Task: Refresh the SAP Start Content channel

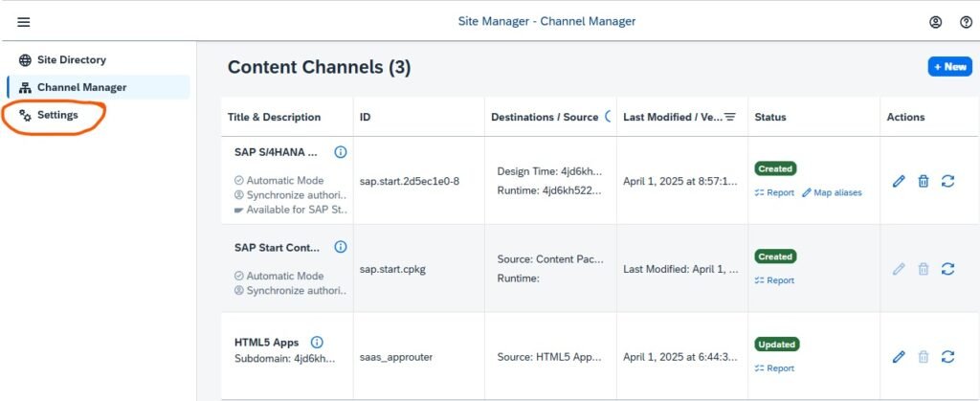Action: (x=948, y=269)
